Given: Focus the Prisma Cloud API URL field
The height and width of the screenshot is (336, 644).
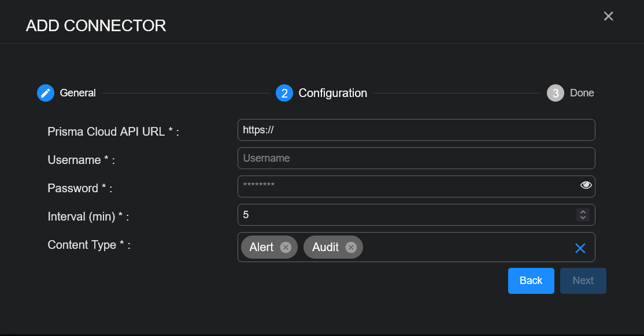Looking at the screenshot, I should pyautogui.click(x=416, y=130).
